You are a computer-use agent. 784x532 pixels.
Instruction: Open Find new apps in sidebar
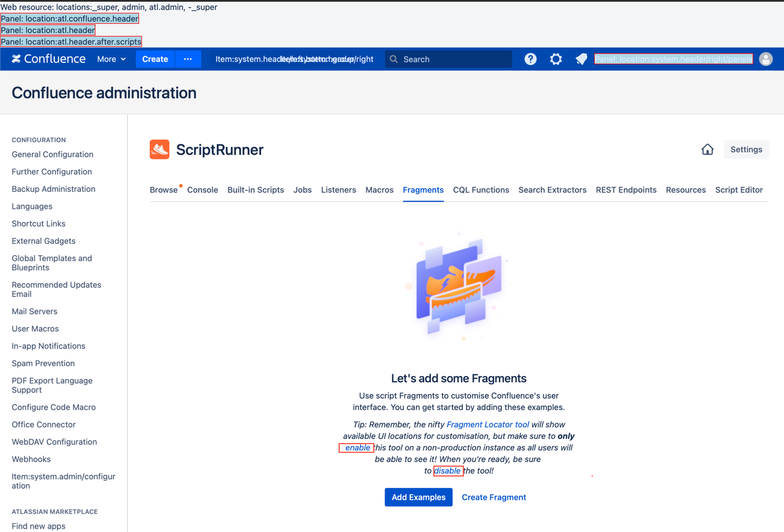(x=39, y=526)
